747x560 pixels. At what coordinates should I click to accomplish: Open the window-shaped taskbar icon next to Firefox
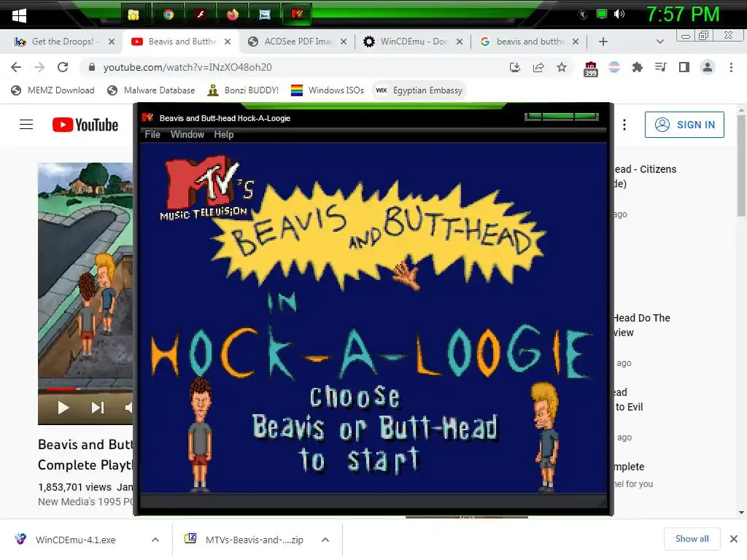tap(265, 15)
